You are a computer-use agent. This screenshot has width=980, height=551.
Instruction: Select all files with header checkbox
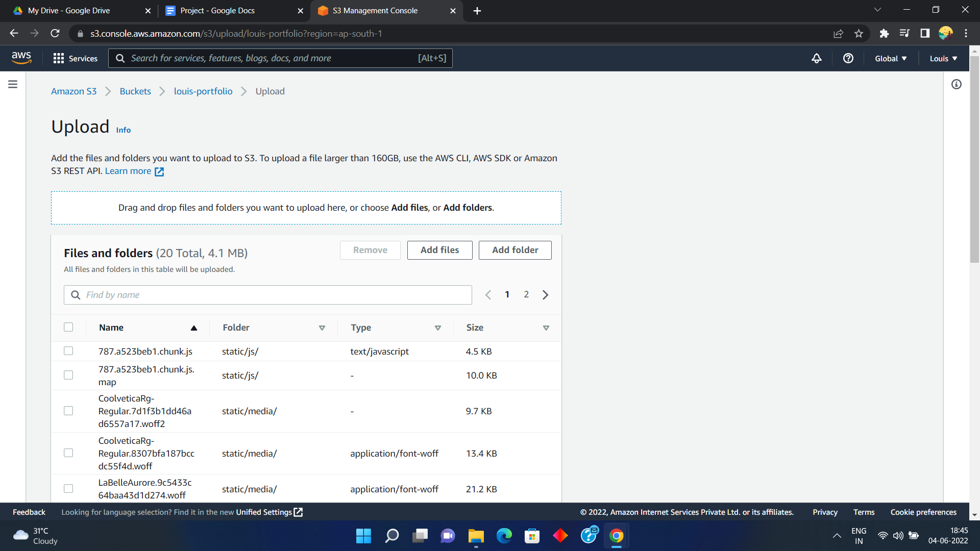point(68,327)
